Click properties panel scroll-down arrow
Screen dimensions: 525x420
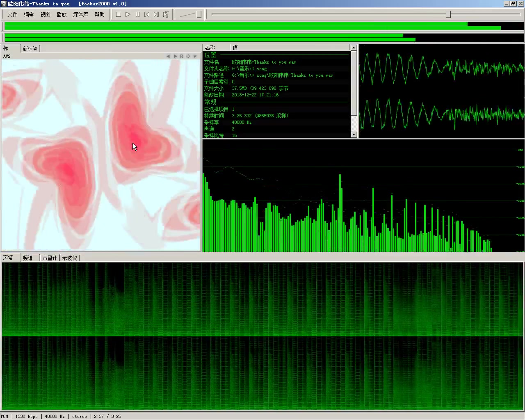pyautogui.click(x=354, y=134)
